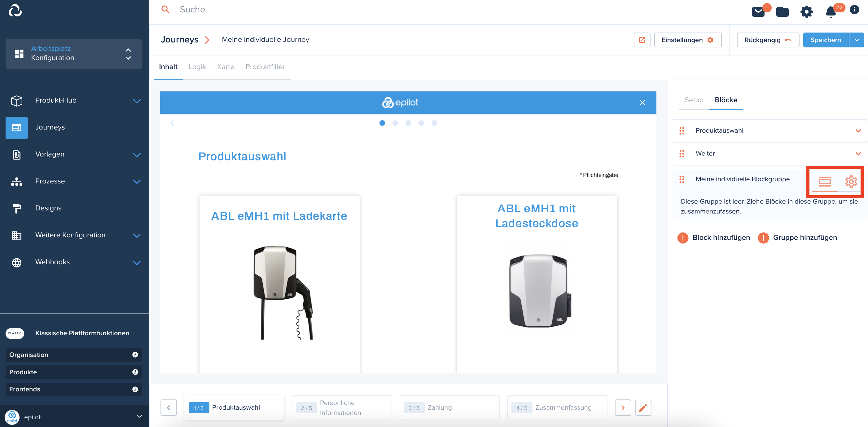
Task: Click the Designs paint roller icon
Action: pos(16,209)
